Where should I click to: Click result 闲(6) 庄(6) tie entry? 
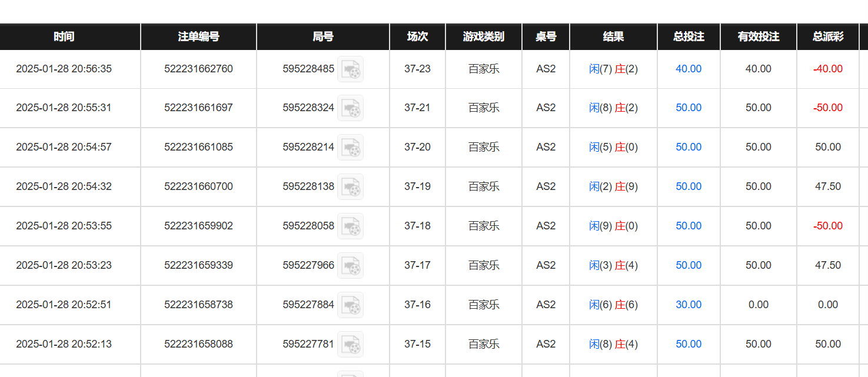(x=613, y=305)
